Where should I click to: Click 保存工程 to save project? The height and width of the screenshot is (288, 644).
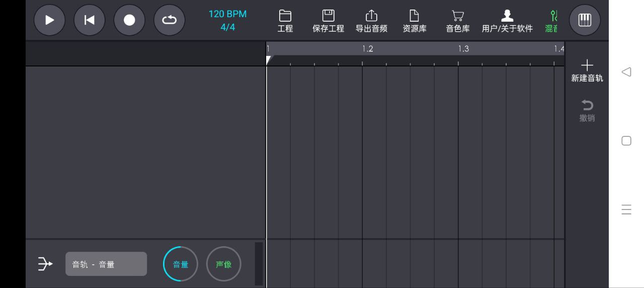(x=328, y=21)
